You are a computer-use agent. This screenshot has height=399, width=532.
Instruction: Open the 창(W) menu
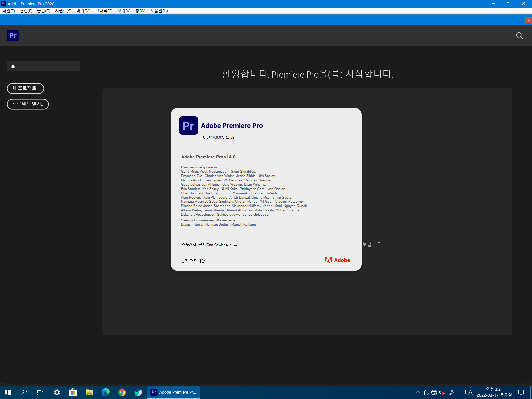(x=140, y=11)
